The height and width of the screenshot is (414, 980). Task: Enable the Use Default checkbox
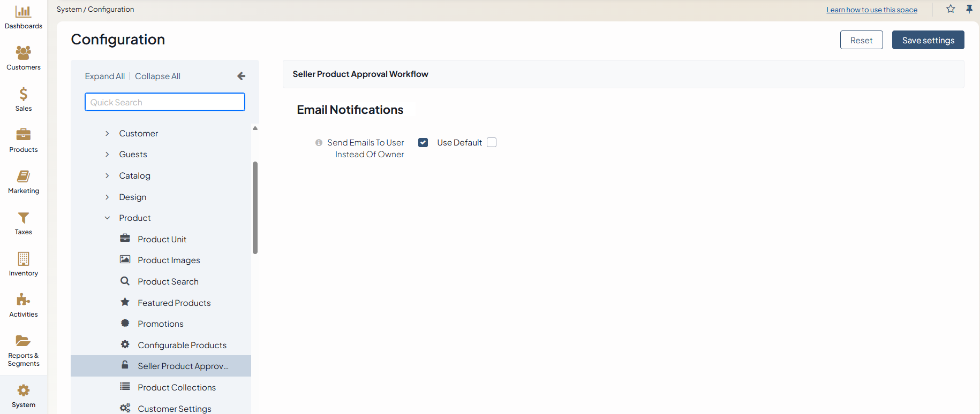492,142
